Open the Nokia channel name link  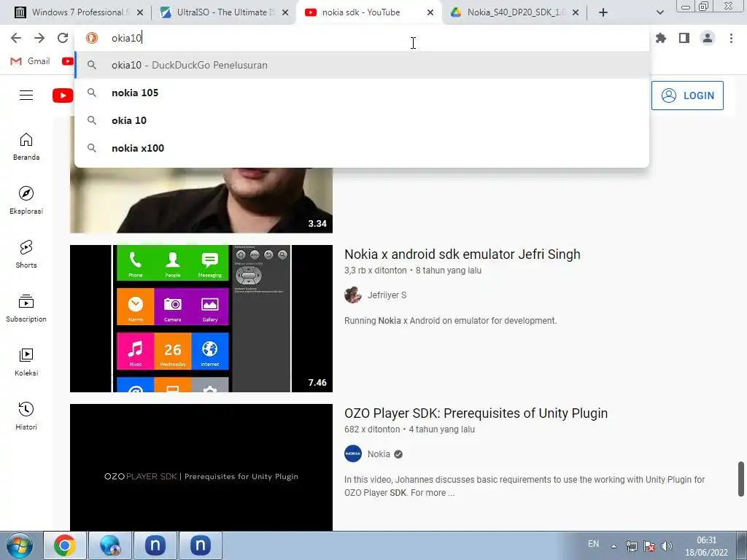tap(379, 454)
